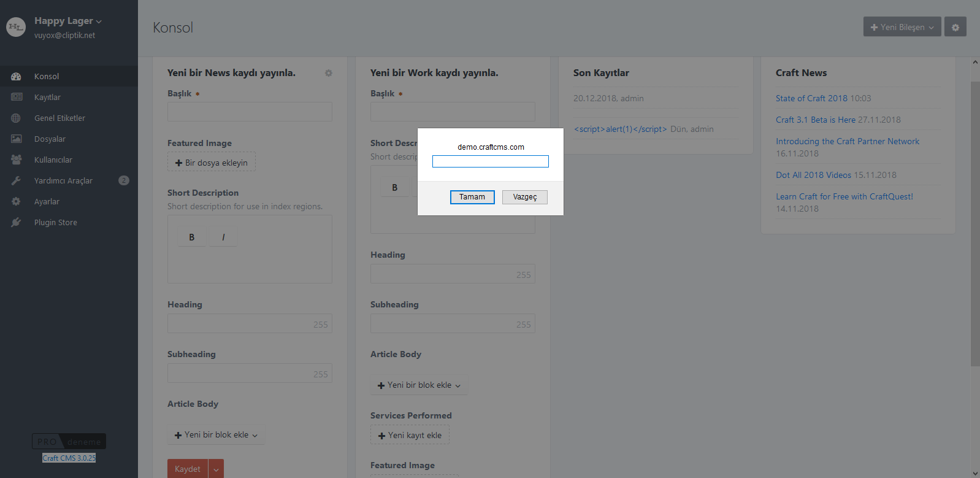
Task: Click the red Kaydet button
Action: tap(188, 469)
